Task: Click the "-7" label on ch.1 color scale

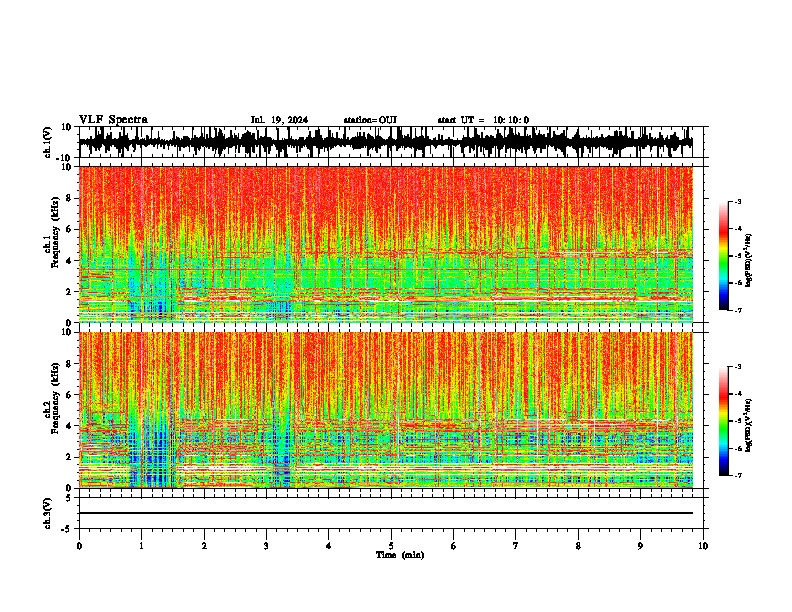Action: click(x=738, y=310)
